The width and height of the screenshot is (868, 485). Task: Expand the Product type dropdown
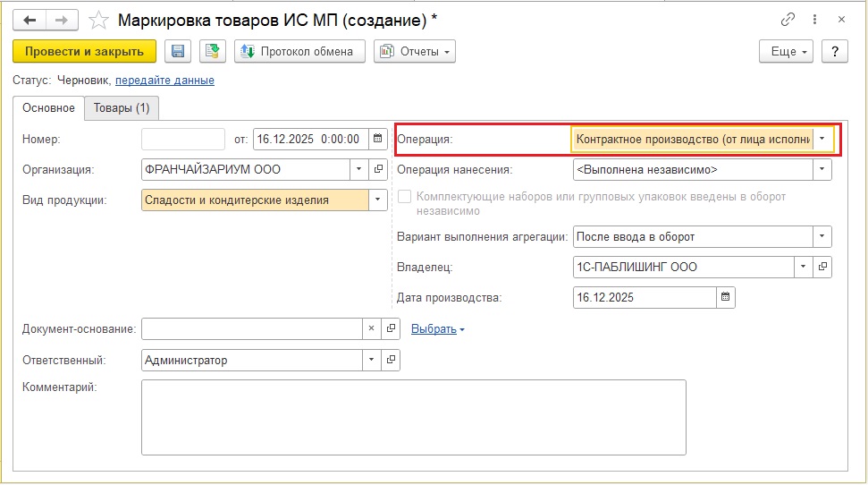[x=377, y=200]
